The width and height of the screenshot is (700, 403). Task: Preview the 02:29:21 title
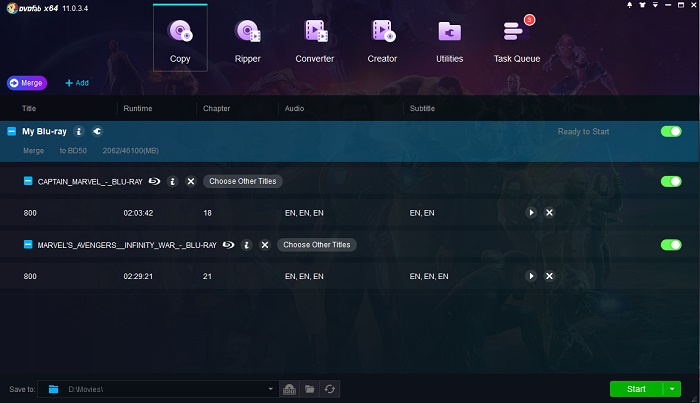click(531, 276)
